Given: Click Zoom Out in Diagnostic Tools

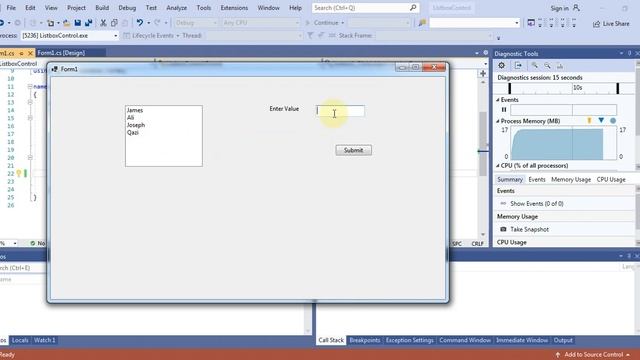Looking at the screenshot, I should tap(547, 66).
